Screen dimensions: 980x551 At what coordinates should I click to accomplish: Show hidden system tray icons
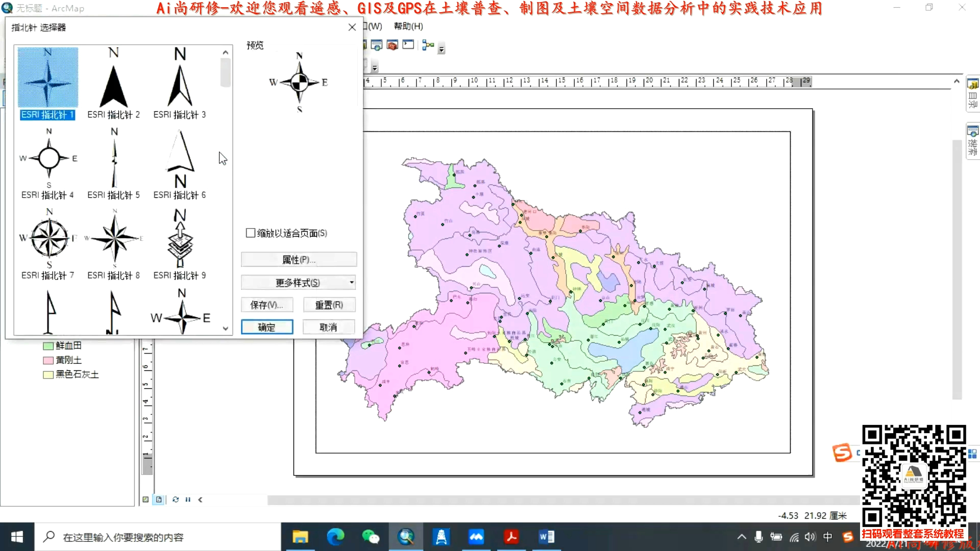click(742, 537)
